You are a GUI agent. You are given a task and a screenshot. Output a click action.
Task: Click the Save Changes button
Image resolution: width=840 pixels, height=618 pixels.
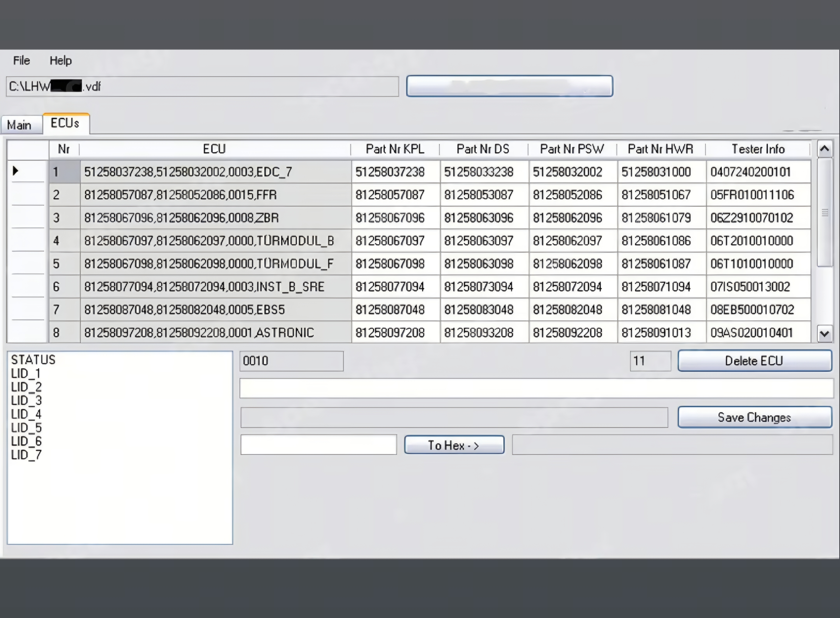(x=755, y=417)
